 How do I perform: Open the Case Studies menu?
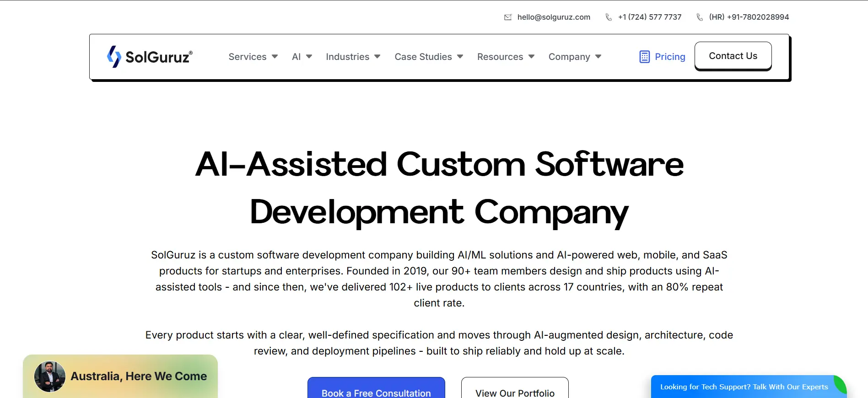point(423,57)
